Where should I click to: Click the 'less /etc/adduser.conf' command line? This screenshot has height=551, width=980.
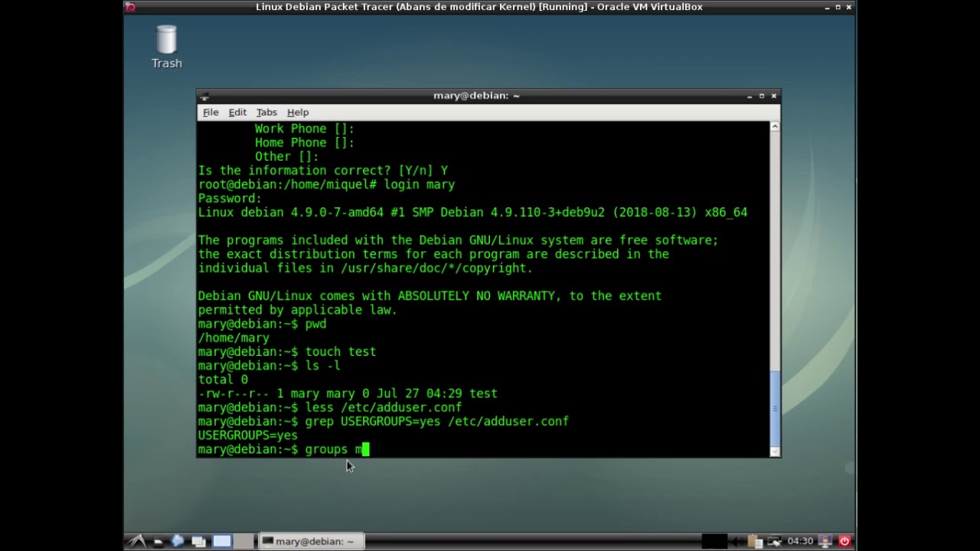(x=330, y=408)
